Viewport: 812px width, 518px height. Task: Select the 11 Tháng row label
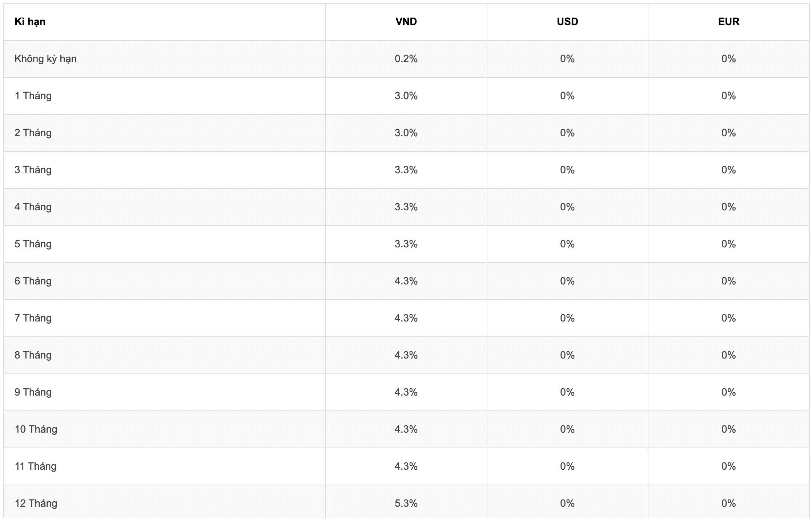(36, 466)
